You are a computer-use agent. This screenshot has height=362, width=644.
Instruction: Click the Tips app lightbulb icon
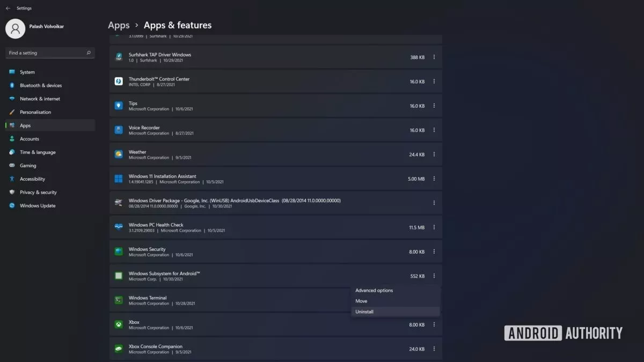coord(119,106)
